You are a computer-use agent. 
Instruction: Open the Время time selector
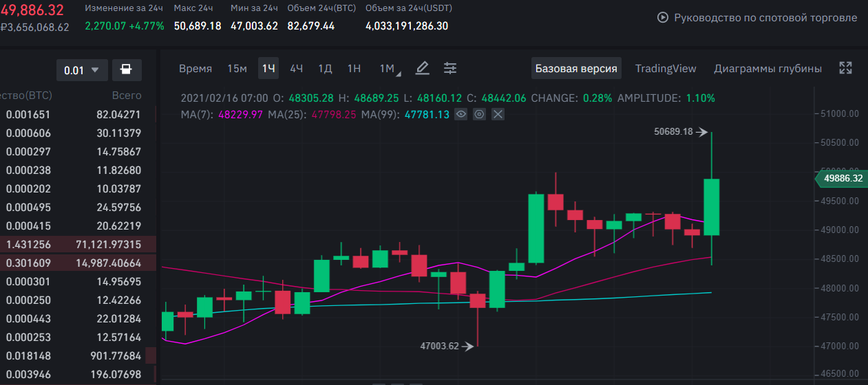pos(195,68)
